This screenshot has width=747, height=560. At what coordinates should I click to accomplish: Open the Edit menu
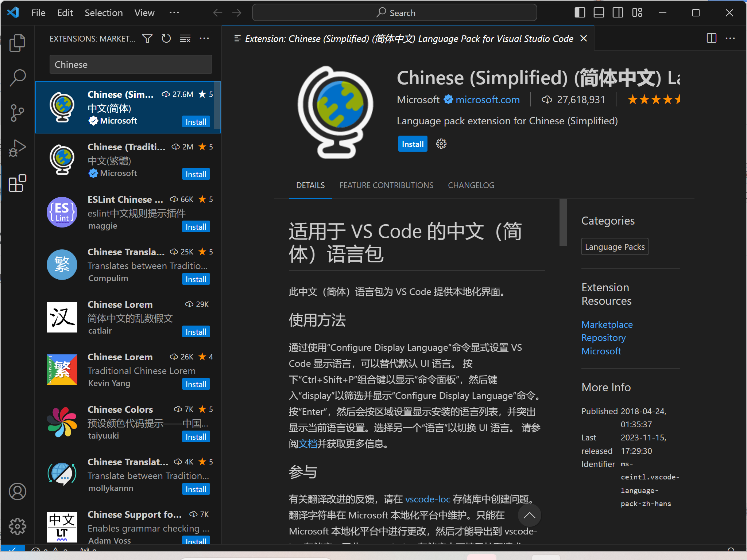tap(65, 13)
